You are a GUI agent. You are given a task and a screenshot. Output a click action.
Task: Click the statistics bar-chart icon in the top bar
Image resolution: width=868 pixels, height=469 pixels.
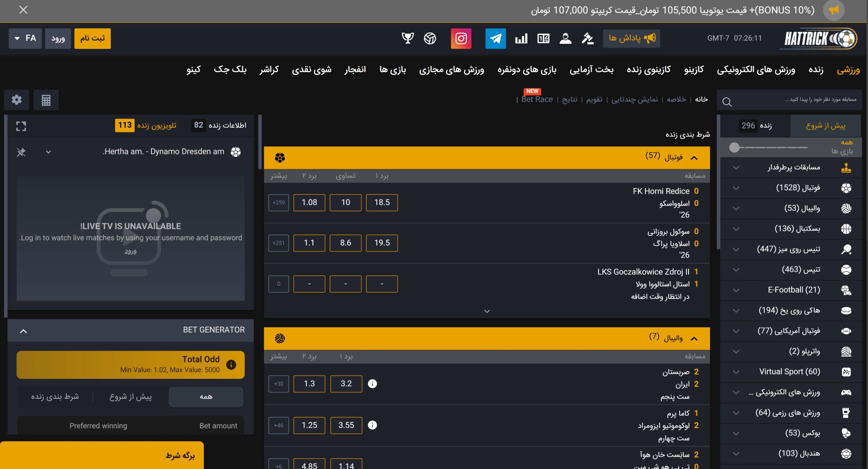(521, 38)
